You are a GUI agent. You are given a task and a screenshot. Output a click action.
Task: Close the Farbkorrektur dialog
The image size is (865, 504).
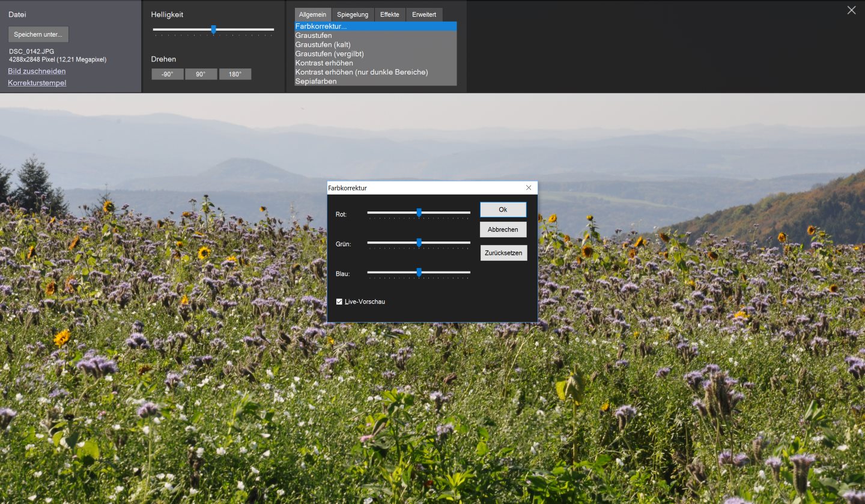coord(529,188)
